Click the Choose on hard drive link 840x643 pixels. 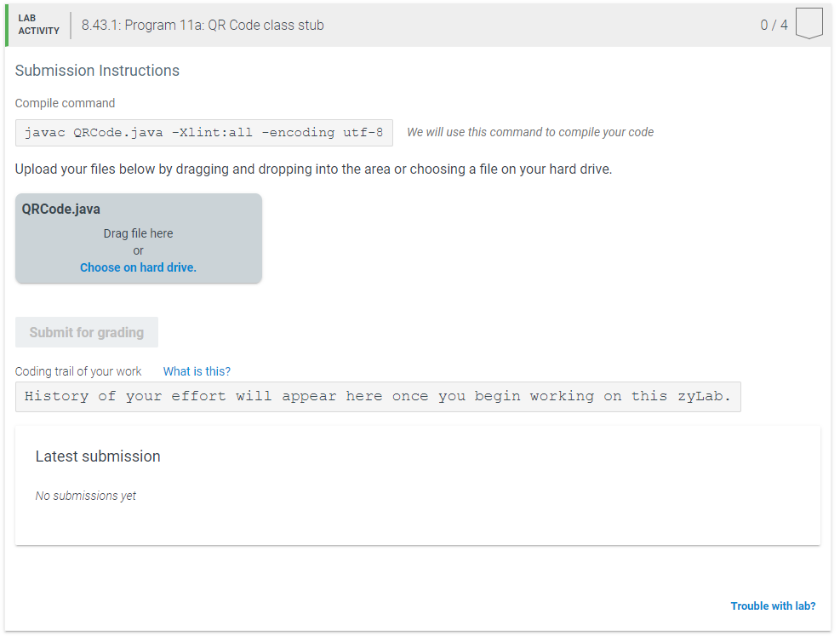[x=138, y=267]
